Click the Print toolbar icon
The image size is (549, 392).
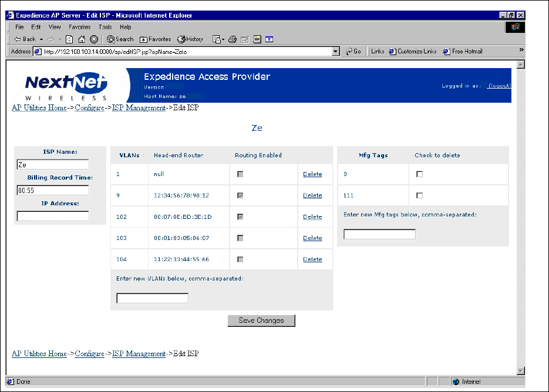[x=233, y=39]
